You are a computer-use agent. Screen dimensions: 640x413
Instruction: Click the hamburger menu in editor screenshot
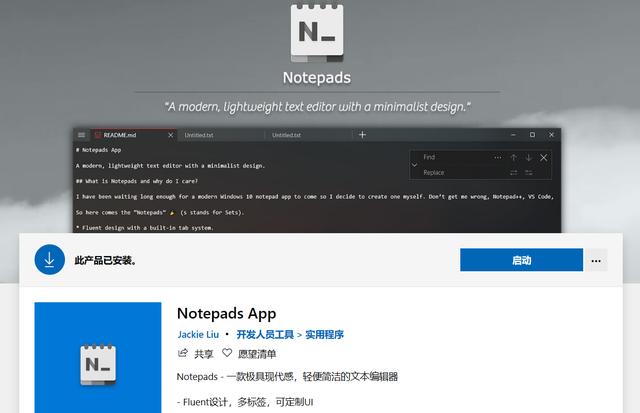coord(82,135)
